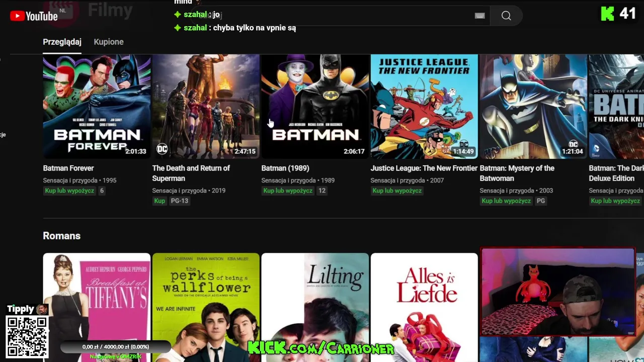Click Kup lub wypożycz under Batman Forever
Viewport: 644px width, 362px height.
(x=69, y=191)
